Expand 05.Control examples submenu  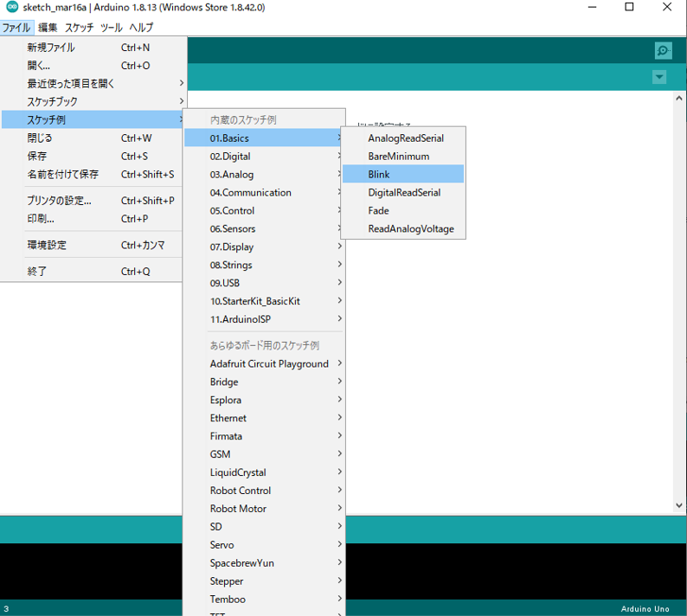(264, 210)
